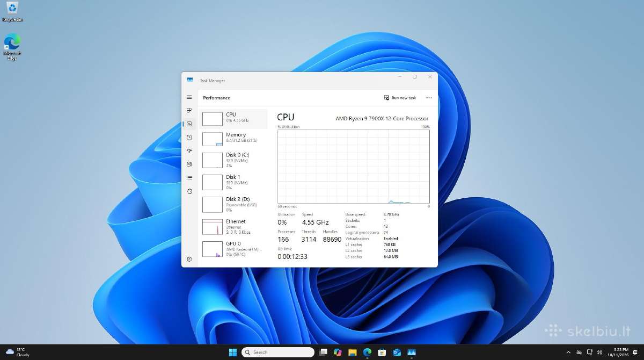The width and height of the screenshot is (644, 360).
Task: Select the Memory performance item
Action: (234, 138)
